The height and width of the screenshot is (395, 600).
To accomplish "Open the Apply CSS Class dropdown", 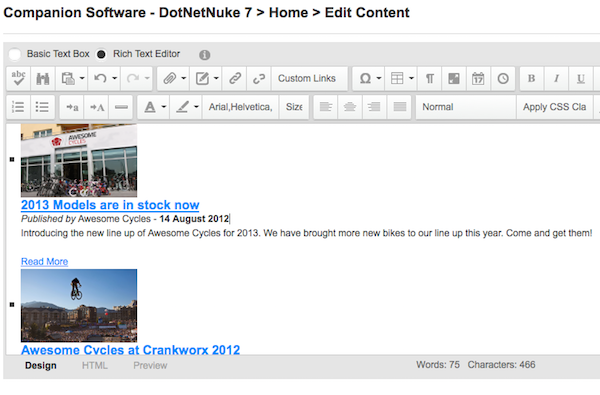I will 554,107.
